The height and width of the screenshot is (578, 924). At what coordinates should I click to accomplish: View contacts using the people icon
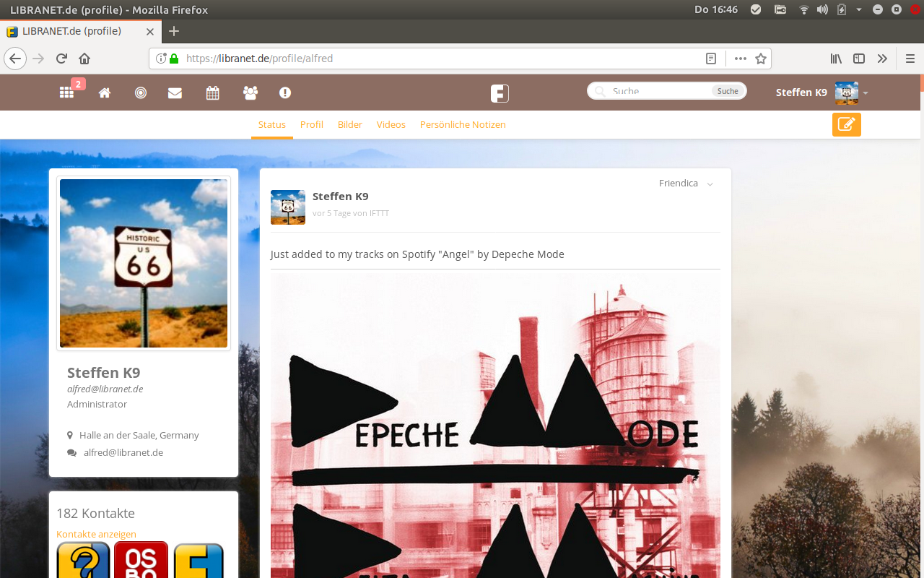pyautogui.click(x=250, y=92)
